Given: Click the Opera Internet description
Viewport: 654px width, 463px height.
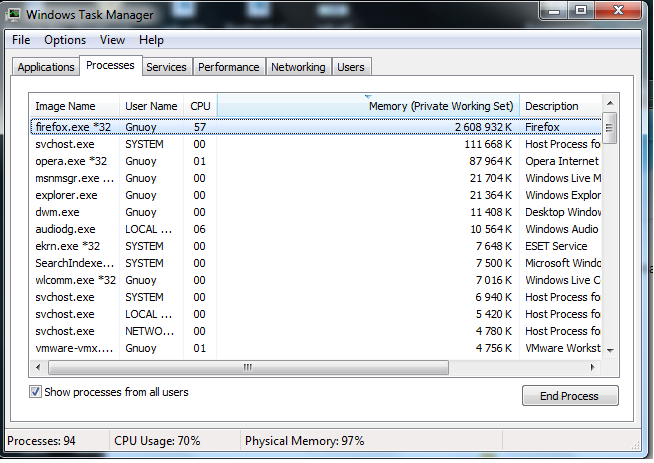Looking at the screenshot, I should [562, 161].
